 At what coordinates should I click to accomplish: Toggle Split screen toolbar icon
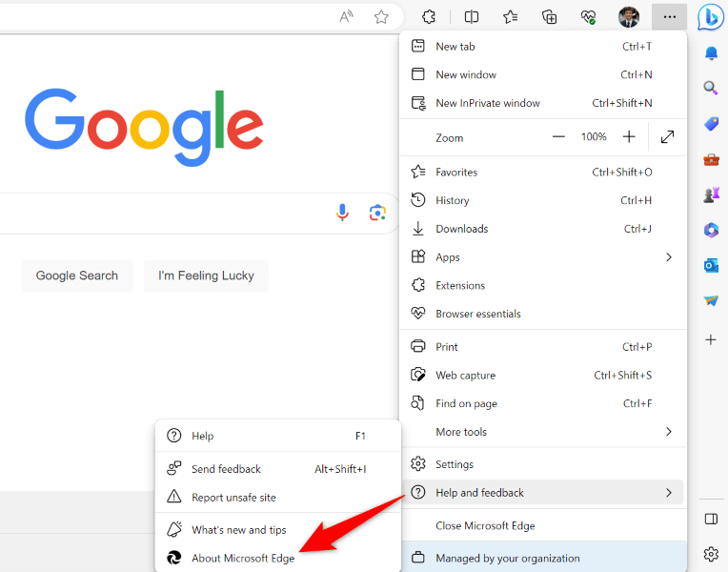point(472,17)
